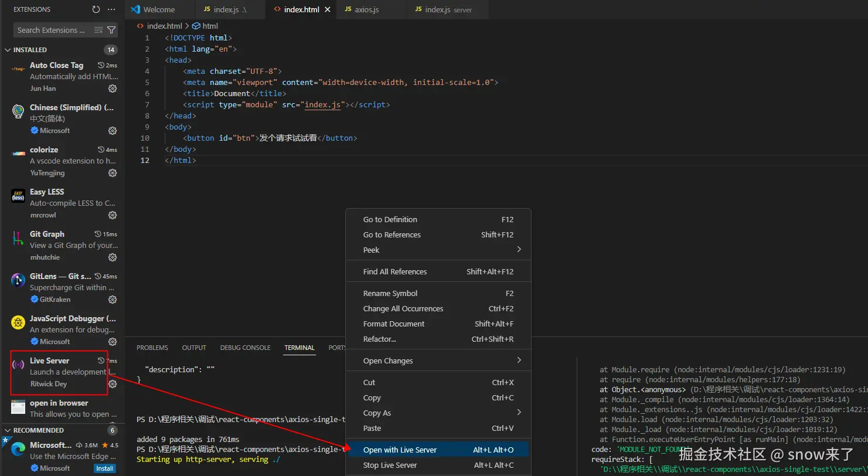Expand the Open Changes submenu
Image resolution: width=868 pixels, height=476 pixels.
tap(519, 361)
